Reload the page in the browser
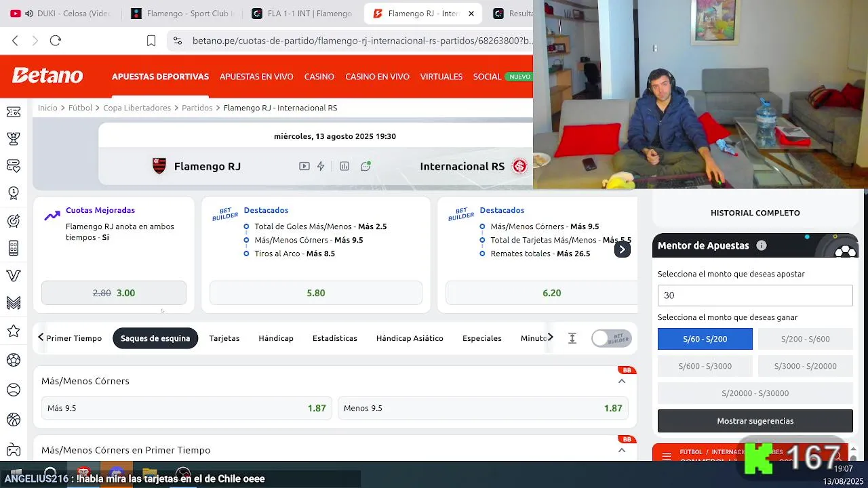This screenshot has height=488, width=868. 56,41
